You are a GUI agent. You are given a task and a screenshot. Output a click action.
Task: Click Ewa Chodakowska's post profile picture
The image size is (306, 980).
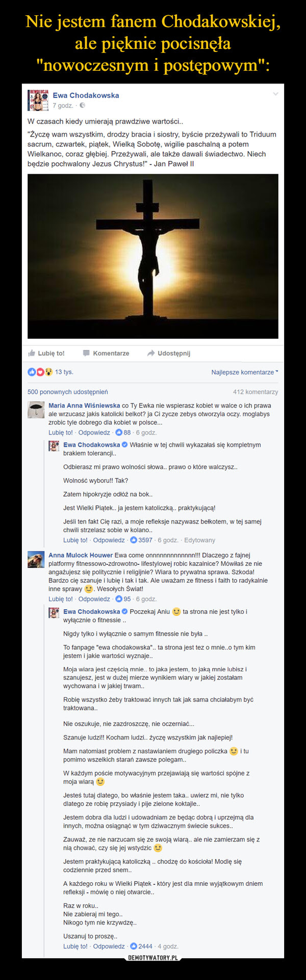[38, 100]
